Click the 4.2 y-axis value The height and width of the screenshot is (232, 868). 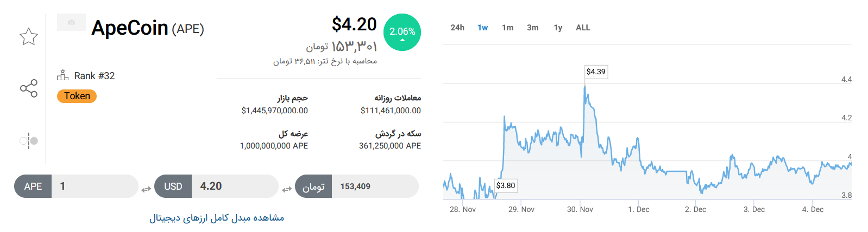click(846, 118)
